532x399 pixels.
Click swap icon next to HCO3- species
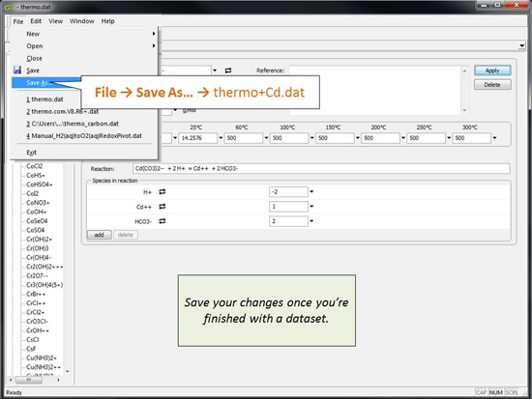163,221
